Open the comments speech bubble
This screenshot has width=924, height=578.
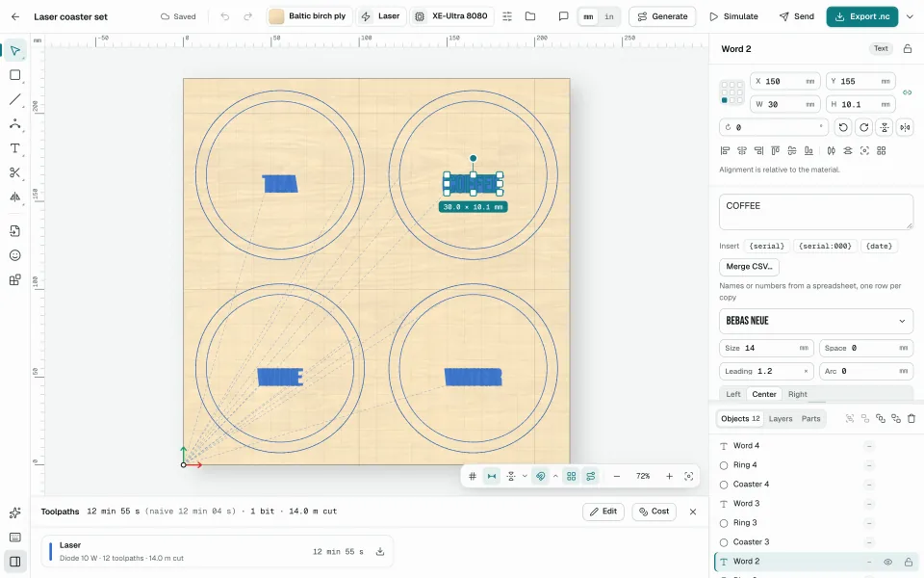(563, 16)
